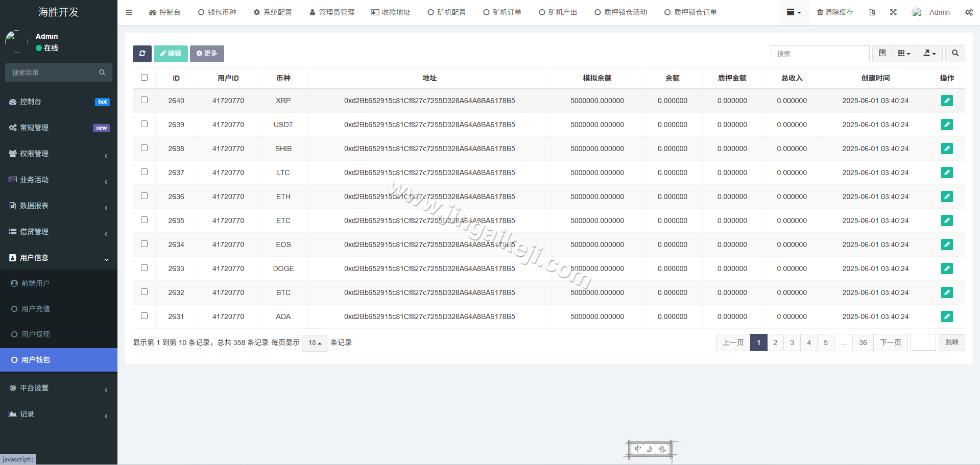Click the search input field above the table
This screenshot has width=980, height=465.
tap(820, 54)
